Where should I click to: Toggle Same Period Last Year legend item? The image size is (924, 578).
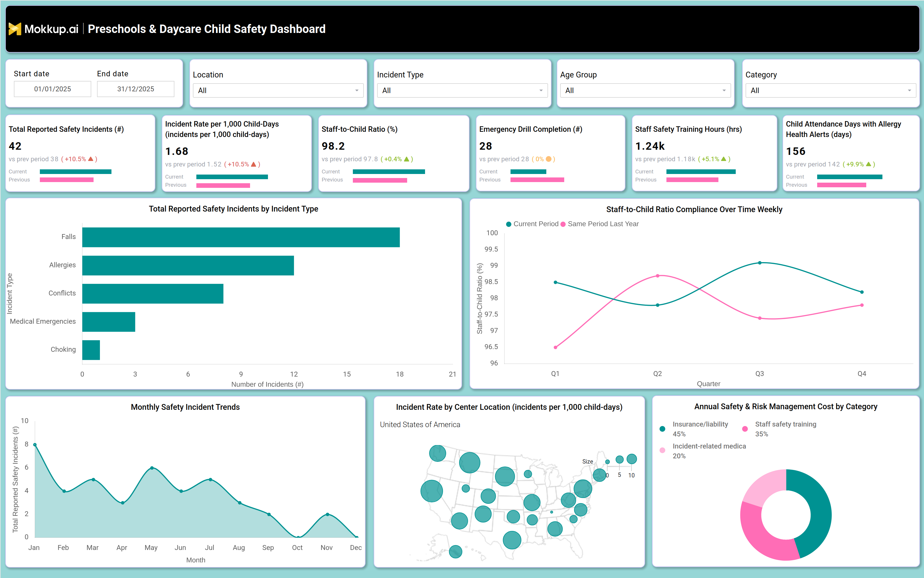coord(599,224)
